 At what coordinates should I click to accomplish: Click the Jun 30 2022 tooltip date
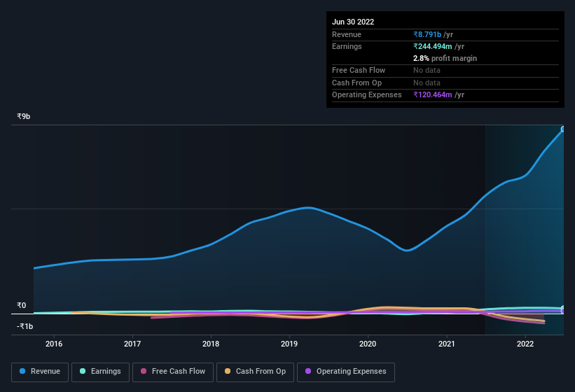[353, 22]
